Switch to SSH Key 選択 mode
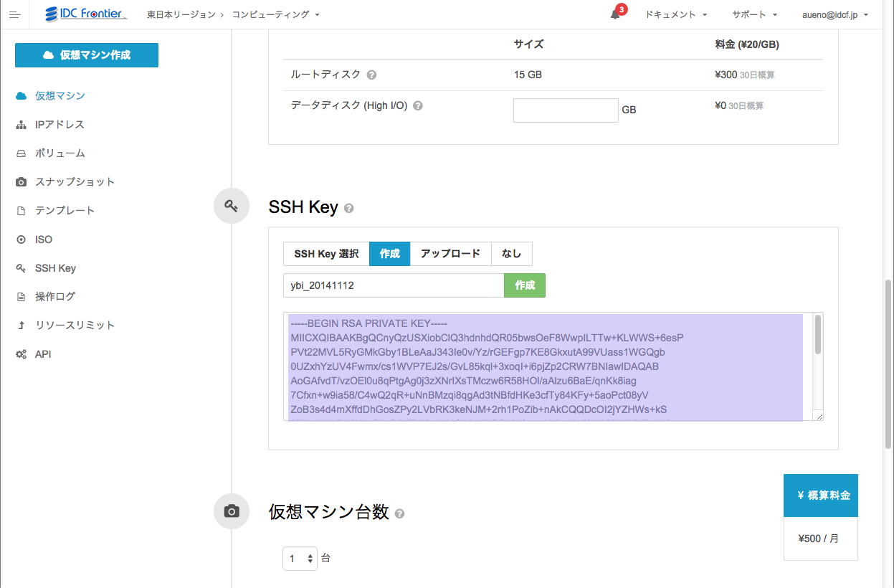Viewport: 894px width, 588px height. (325, 254)
